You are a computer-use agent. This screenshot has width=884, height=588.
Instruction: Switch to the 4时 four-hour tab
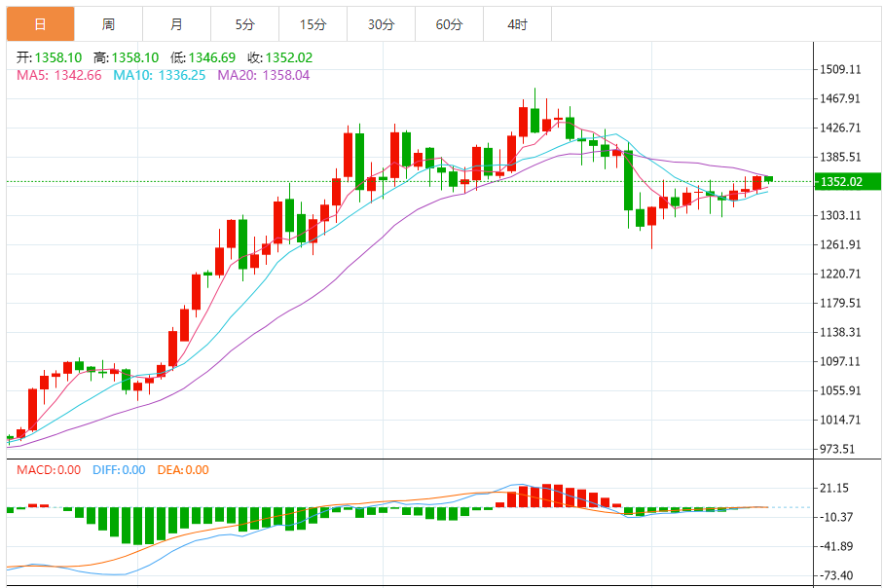coord(517,24)
